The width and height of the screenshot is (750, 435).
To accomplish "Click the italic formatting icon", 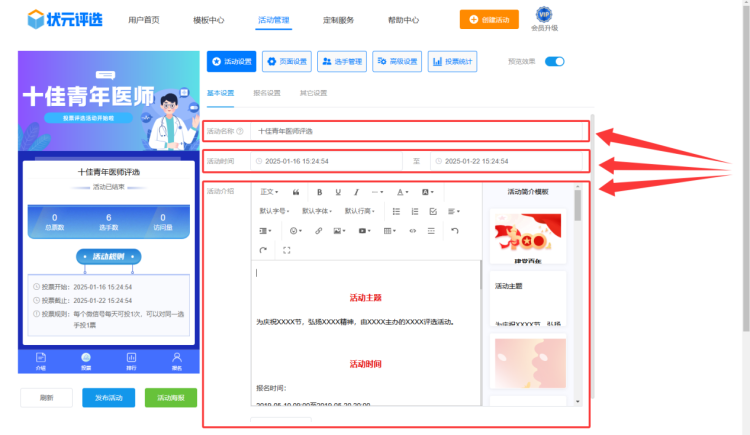I will click(357, 192).
